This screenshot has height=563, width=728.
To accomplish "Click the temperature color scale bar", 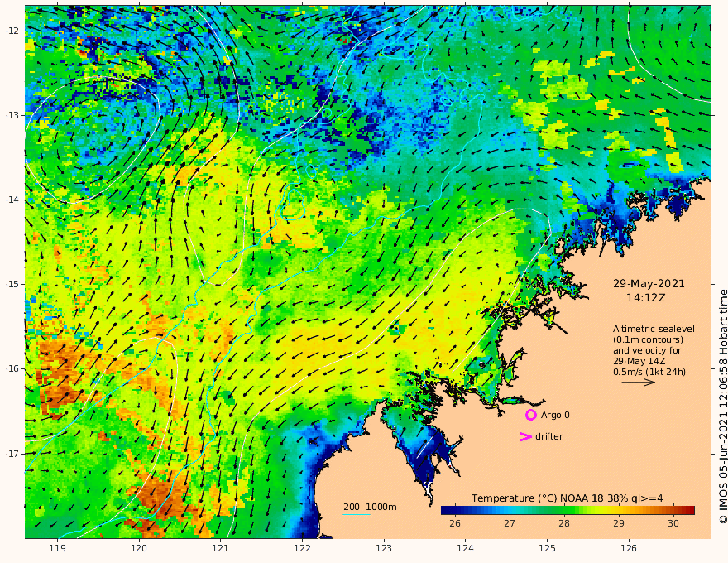I will coord(568,510).
